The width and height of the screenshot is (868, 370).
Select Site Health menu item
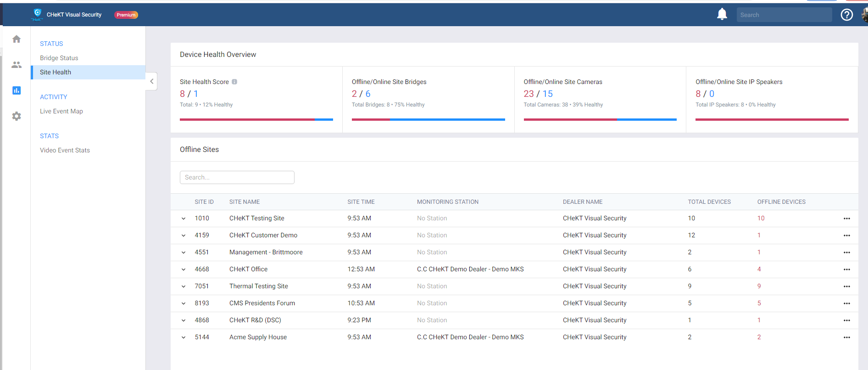(88, 72)
